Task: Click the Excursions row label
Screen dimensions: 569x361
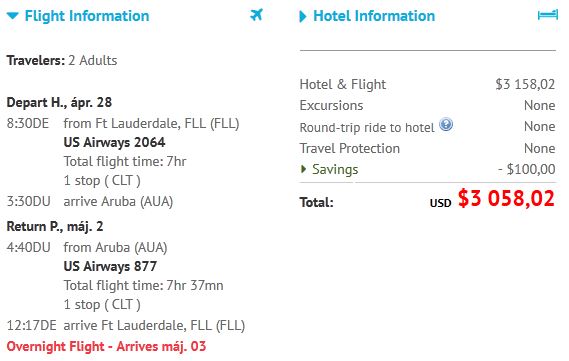Action: 331,106
